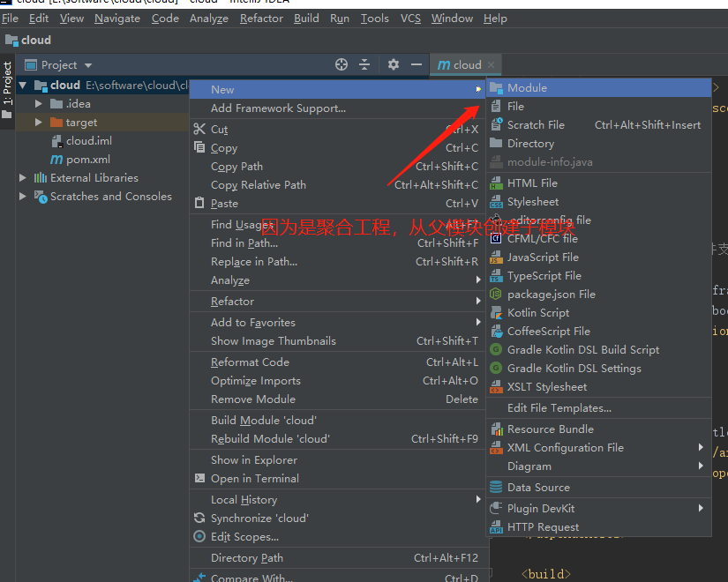The width and height of the screenshot is (728, 582).
Task: Collapse the cloud project root node
Action: click(x=23, y=86)
